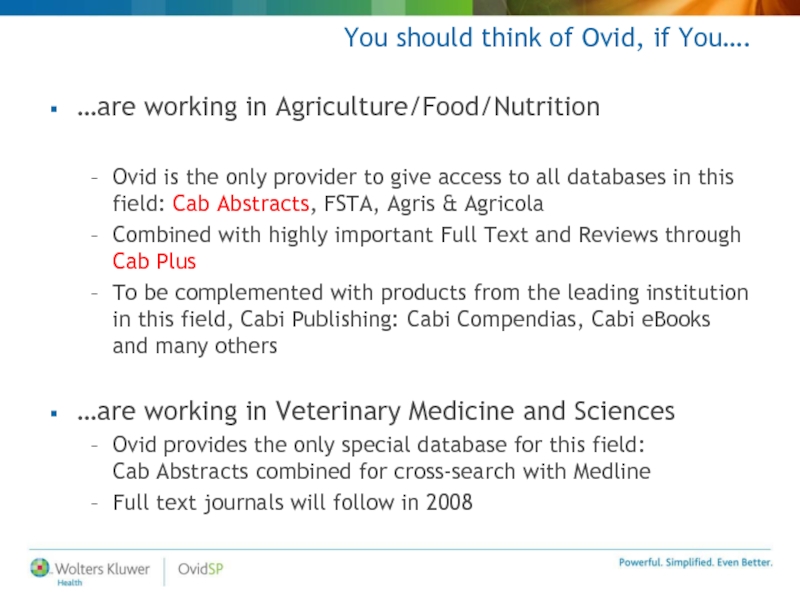Click the 'Powerful. Simplified. Even Better.' tagline
The image size is (800, 600).
point(696,562)
